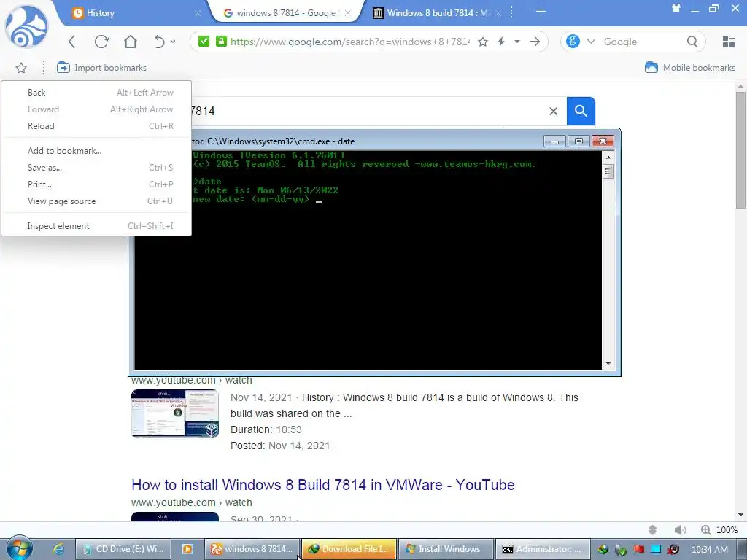Click the shirt skin icon in the title bar

click(676, 7)
